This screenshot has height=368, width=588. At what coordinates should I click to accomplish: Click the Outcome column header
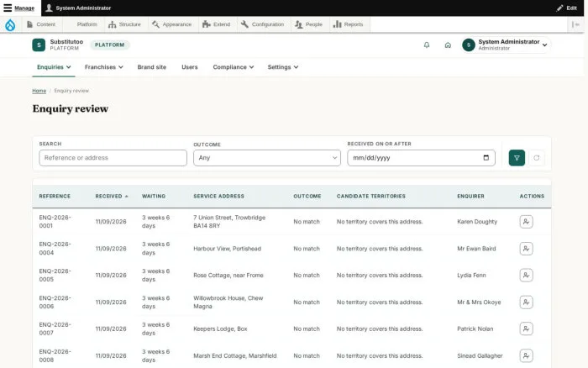[x=307, y=197]
